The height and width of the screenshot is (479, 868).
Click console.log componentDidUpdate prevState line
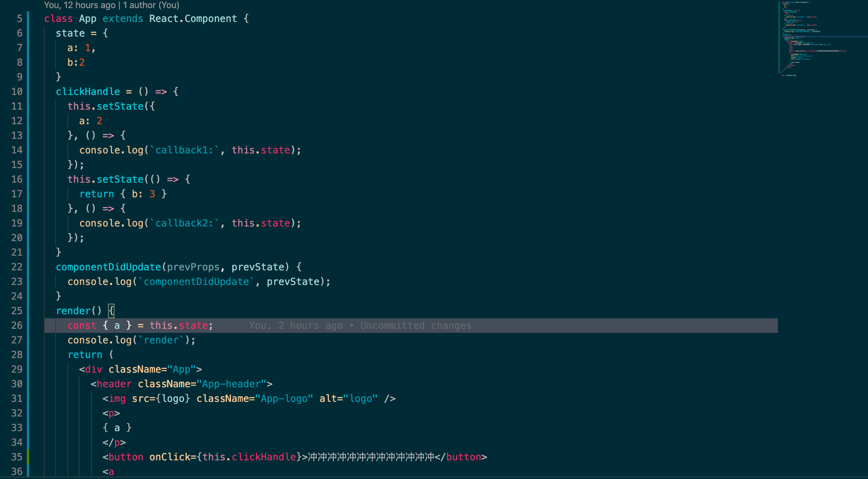(199, 282)
